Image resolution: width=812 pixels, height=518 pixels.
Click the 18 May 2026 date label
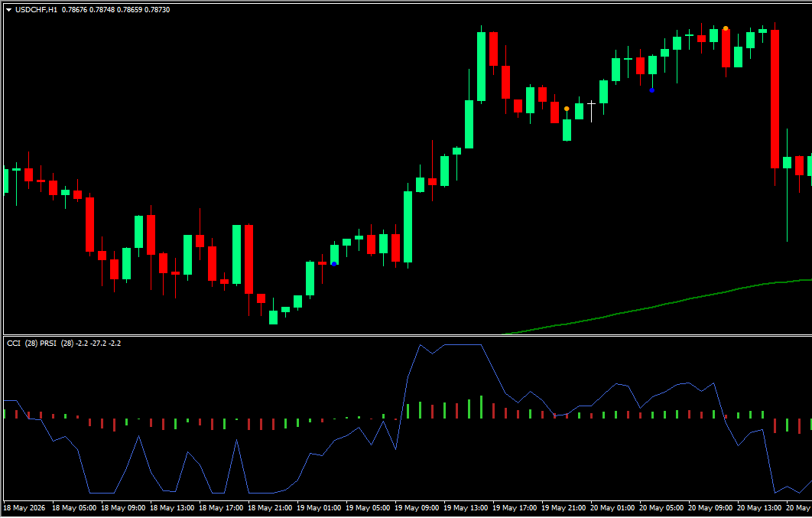coord(25,508)
